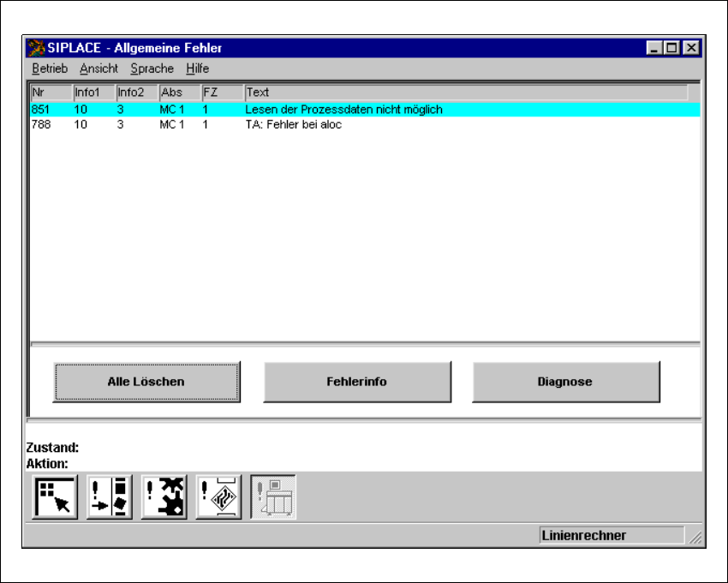The height and width of the screenshot is (583, 728).
Task: Click error number 788 cell
Action: (41, 124)
